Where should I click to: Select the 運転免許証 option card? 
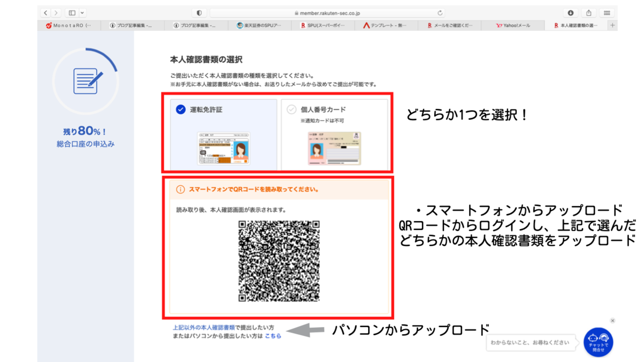pos(223,134)
